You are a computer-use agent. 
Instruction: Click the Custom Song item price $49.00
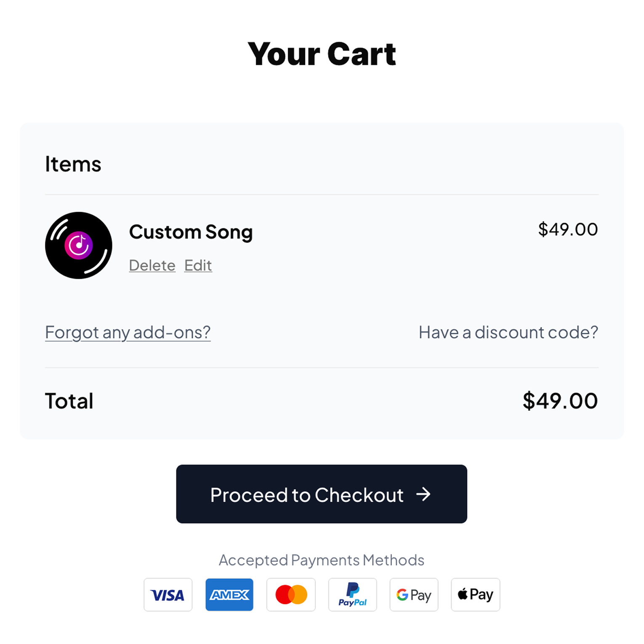[568, 229]
